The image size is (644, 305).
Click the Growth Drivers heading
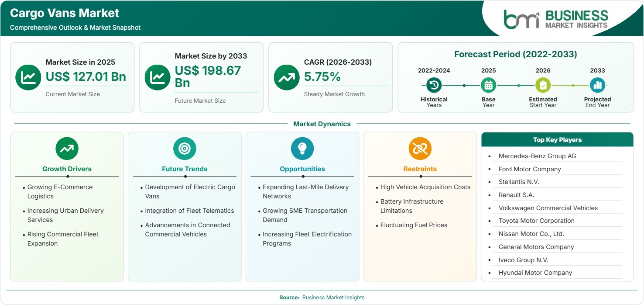coord(67,169)
